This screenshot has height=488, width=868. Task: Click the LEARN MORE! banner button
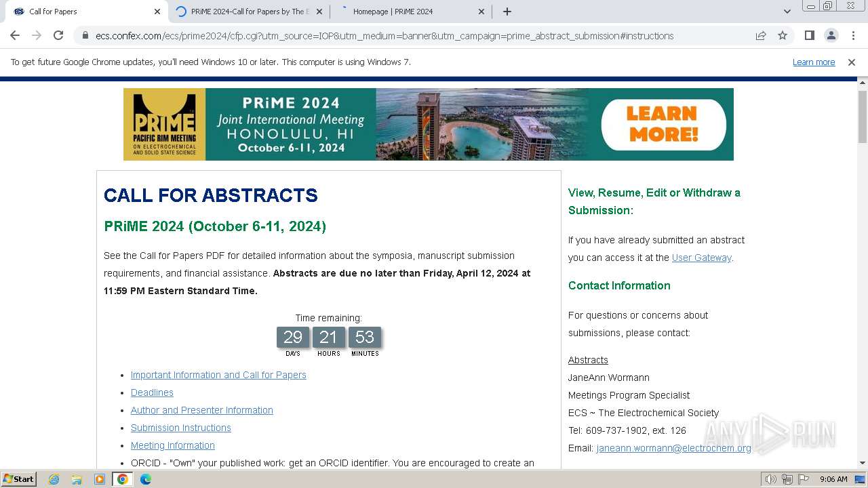pyautogui.click(x=663, y=124)
